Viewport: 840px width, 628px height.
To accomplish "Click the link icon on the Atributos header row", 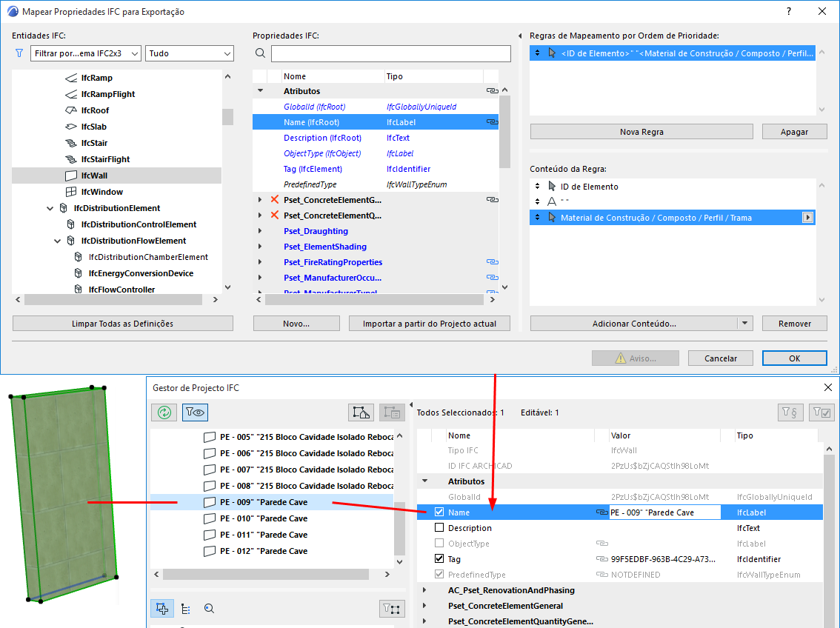I will (492, 91).
